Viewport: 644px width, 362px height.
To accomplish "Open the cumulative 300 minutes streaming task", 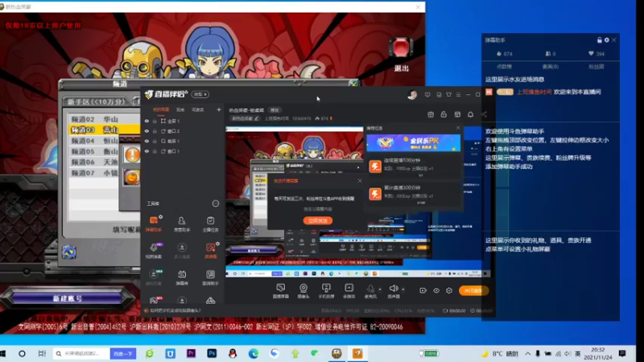I will click(414, 194).
